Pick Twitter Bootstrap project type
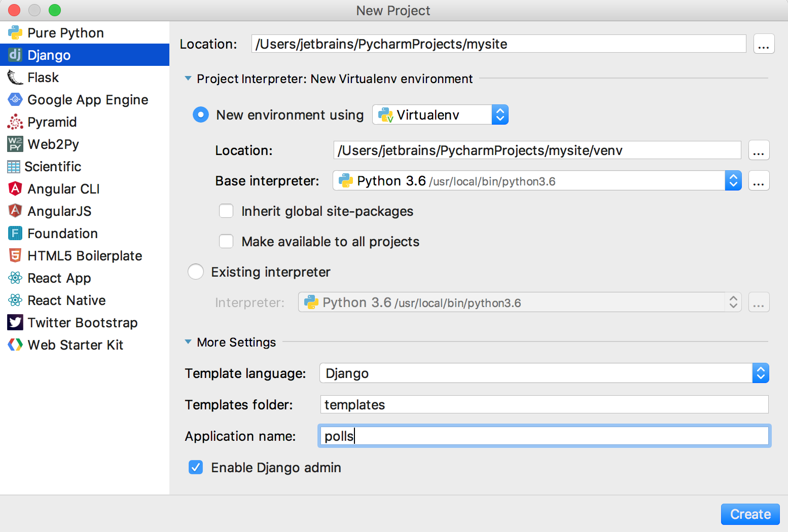788x532 pixels. 85,323
